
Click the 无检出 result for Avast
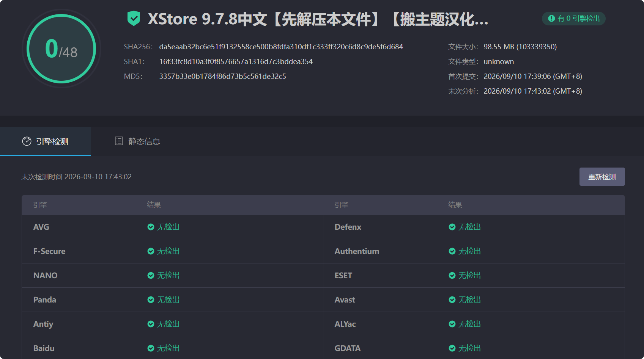point(469,300)
